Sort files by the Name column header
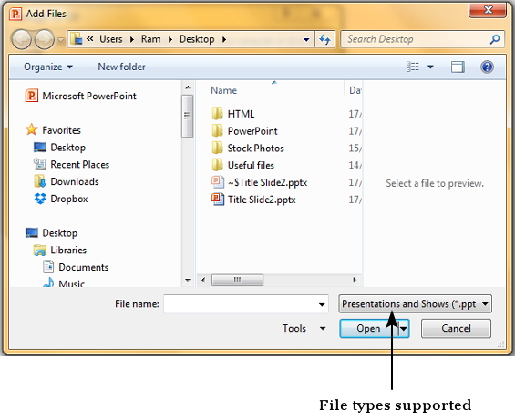Screen dimensions: 515x420 click(x=223, y=90)
